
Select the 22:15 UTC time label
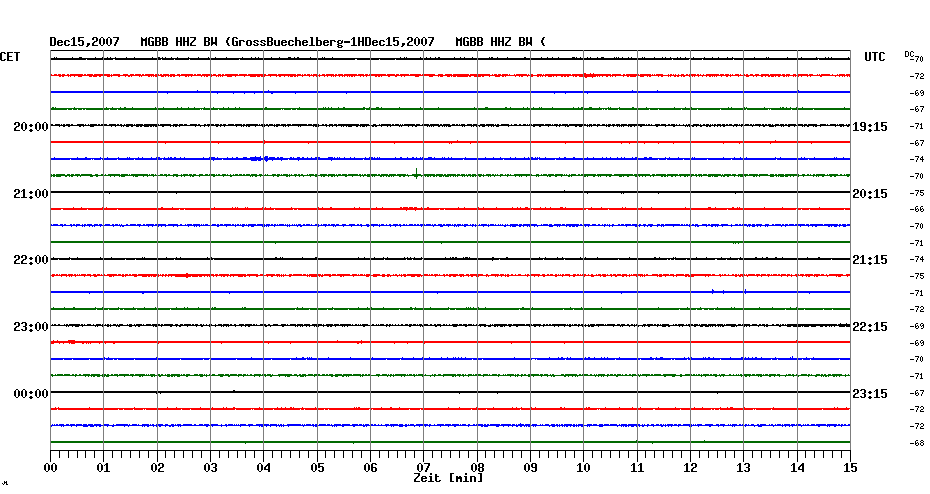coord(870,327)
